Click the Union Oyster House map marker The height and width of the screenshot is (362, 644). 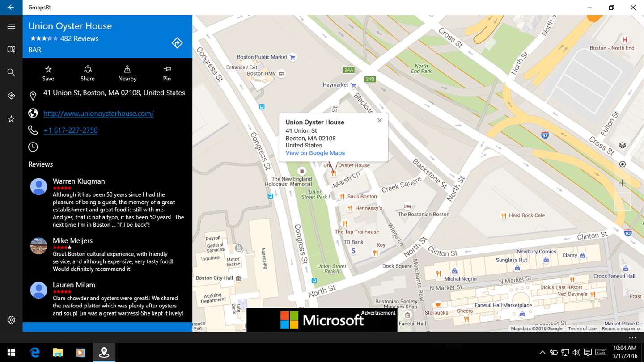(x=333, y=173)
